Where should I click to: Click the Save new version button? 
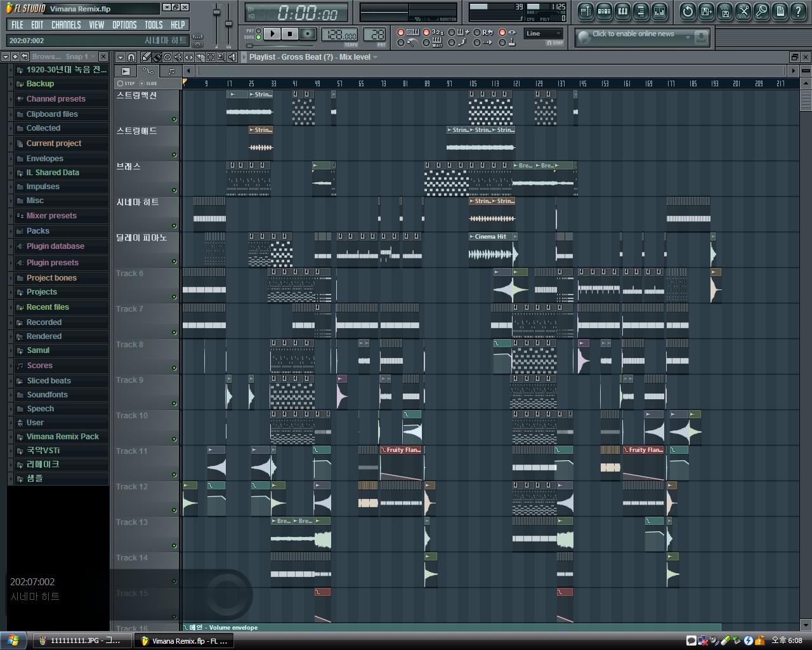706,11
